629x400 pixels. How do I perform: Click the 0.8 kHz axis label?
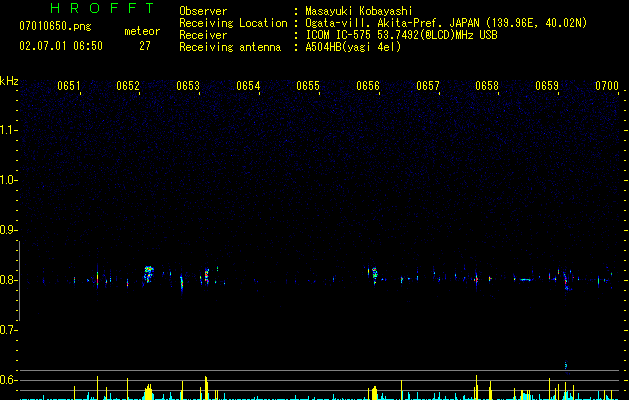8,280
